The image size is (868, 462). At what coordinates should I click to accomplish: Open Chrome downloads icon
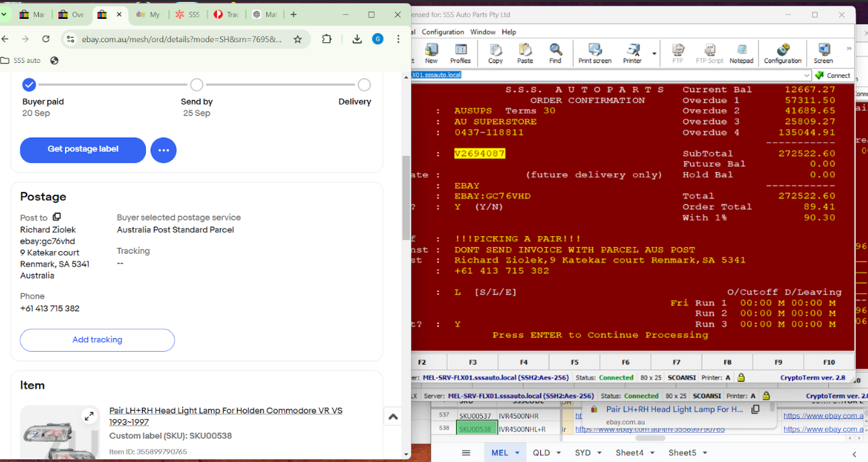pyautogui.click(x=357, y=39)
